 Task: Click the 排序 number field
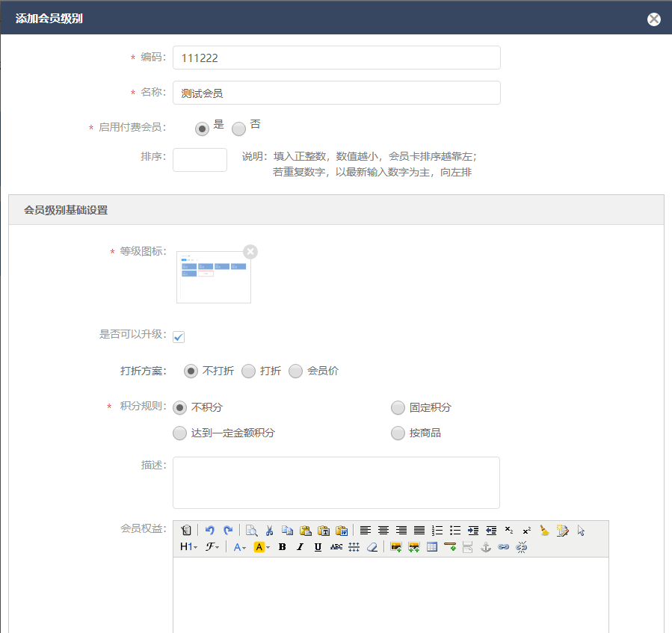(200, 160)
